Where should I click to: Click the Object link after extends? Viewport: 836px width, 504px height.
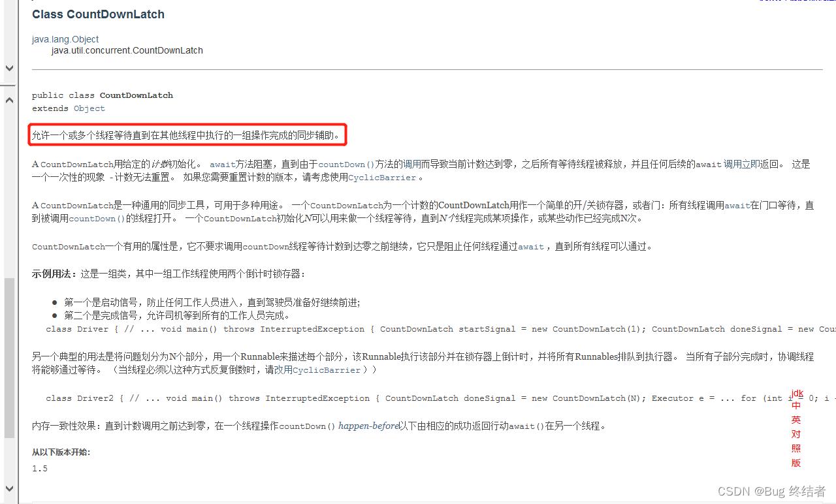pyautogui.click(x=89, y=108)
